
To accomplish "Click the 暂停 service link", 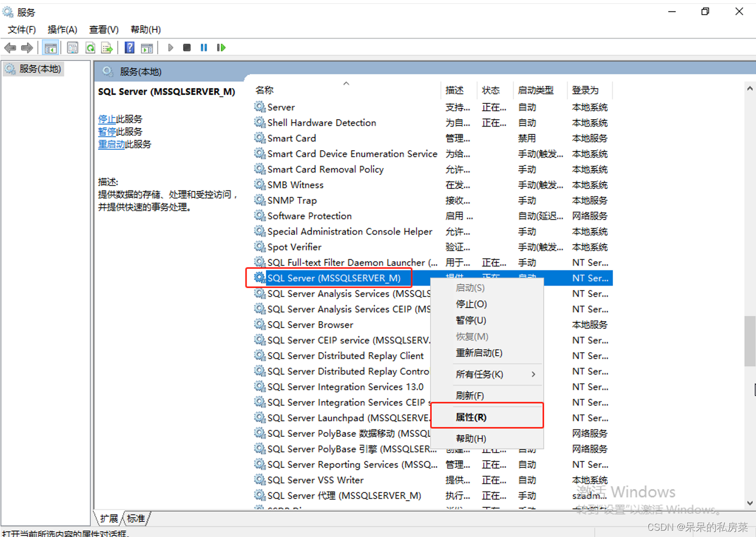I will (107, 132).
